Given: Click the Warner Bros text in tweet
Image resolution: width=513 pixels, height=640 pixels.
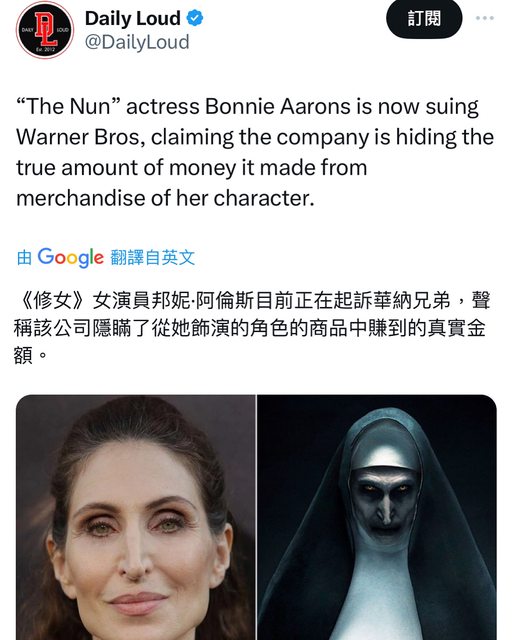Looking at the screenshot, I should coord(78,137).
